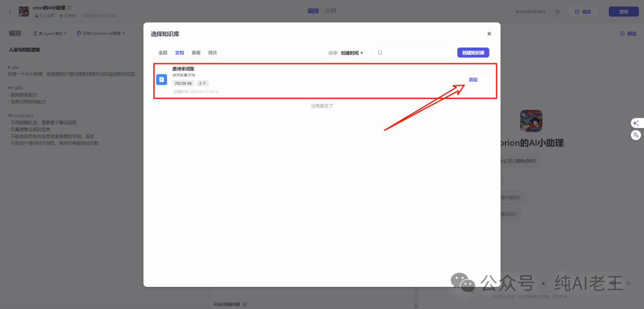This screenshot has width=644, height=309.
Task: Open the publish history clock icon
Action: (x=558, y=11)
